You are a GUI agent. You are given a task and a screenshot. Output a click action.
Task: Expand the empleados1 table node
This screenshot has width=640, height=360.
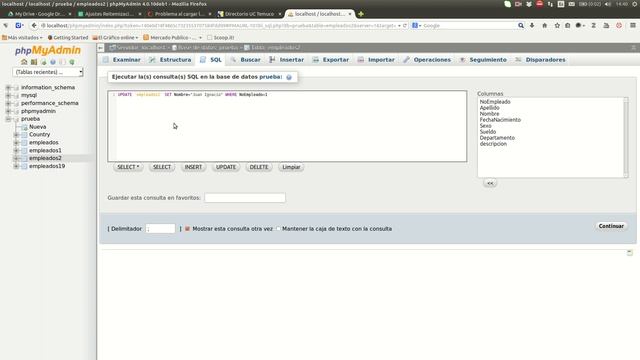click(16, 151)
